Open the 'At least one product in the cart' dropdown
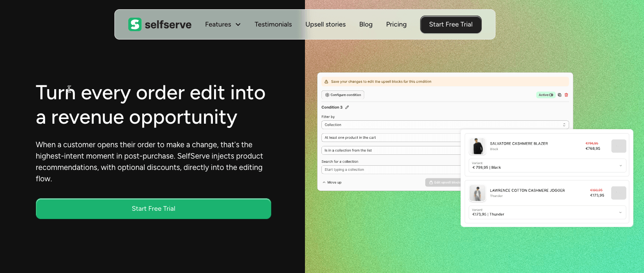 [x=391, y=138]
